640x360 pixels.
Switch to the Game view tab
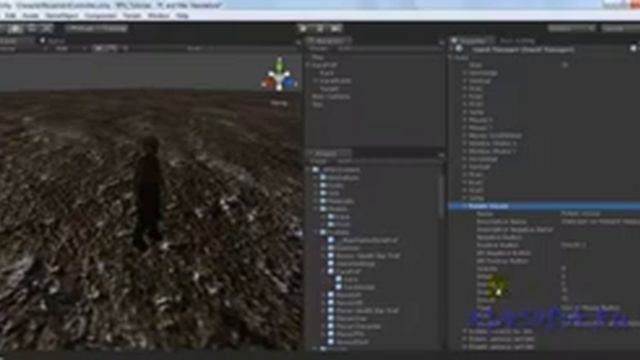53,41
